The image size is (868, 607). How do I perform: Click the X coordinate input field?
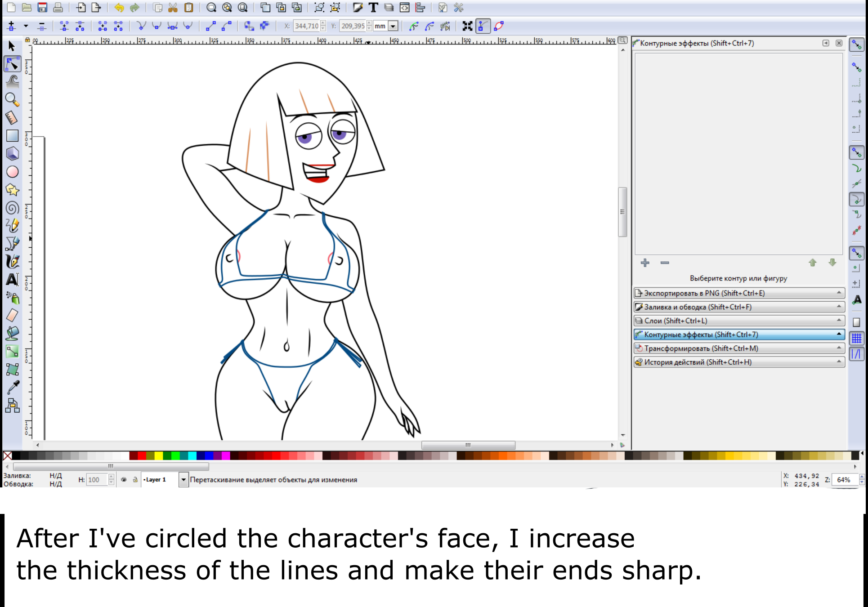pyautogui.click(x=307, y=26)
